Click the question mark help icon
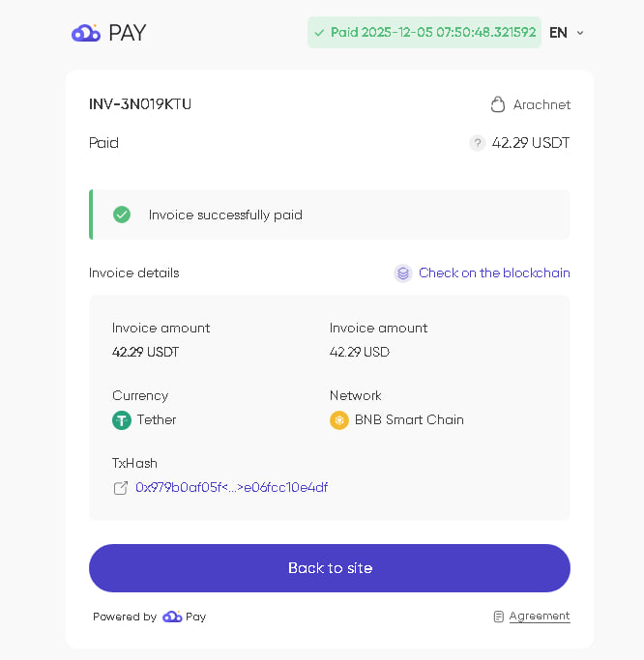The image size is (644, 660). click(478, 143)
